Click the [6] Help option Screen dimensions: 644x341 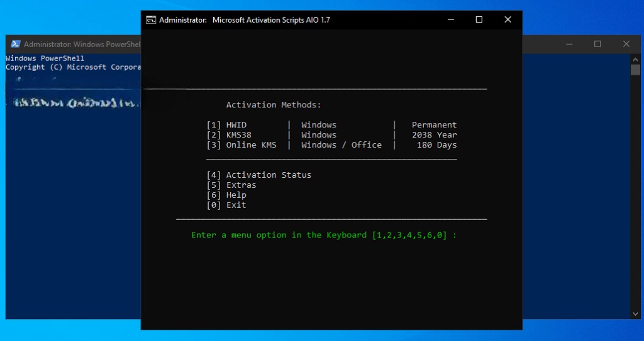click(x=226, y=195)
